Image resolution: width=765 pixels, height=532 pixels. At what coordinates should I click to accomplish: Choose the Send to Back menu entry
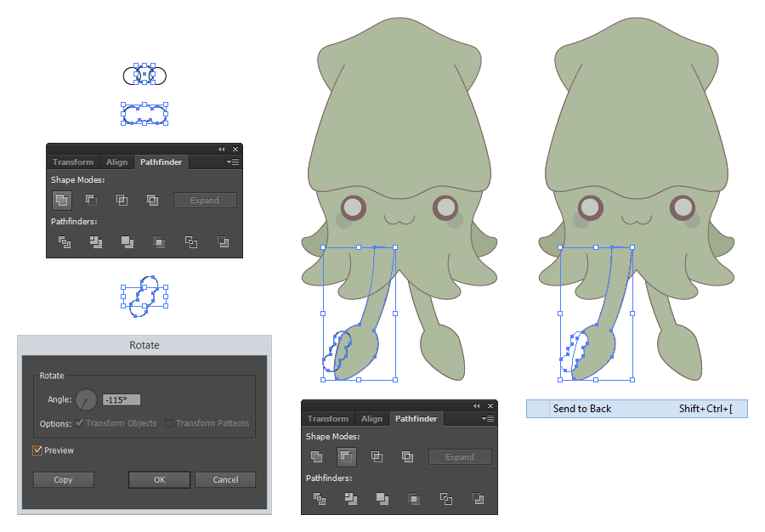tap(637, 409)
